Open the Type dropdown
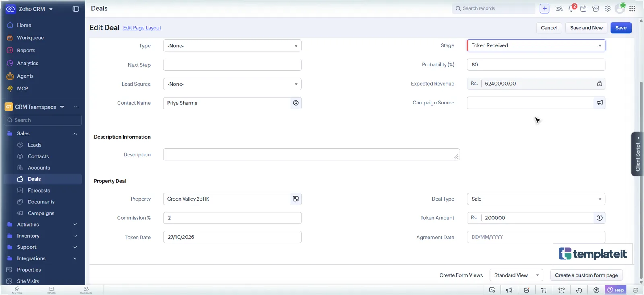Viewport: 644px width, 295px height. [232, 46]
